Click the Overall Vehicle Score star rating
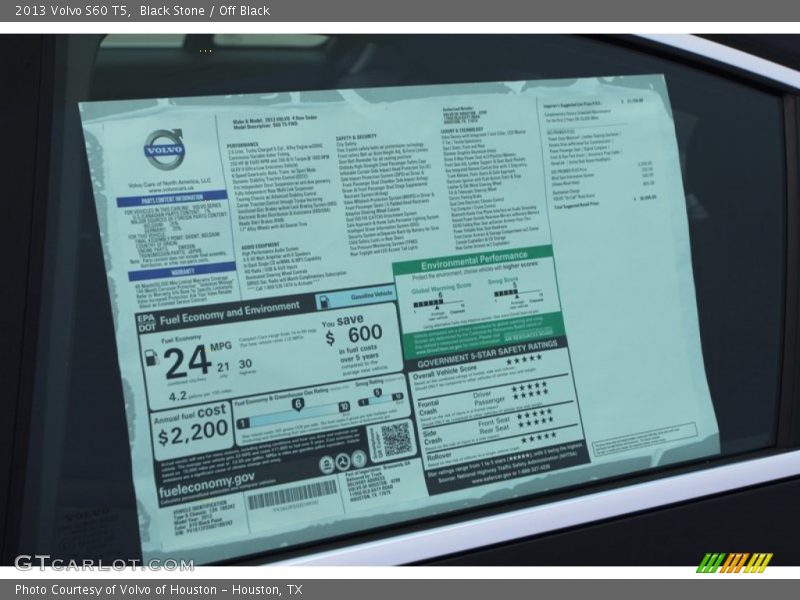 pos(524,359)
